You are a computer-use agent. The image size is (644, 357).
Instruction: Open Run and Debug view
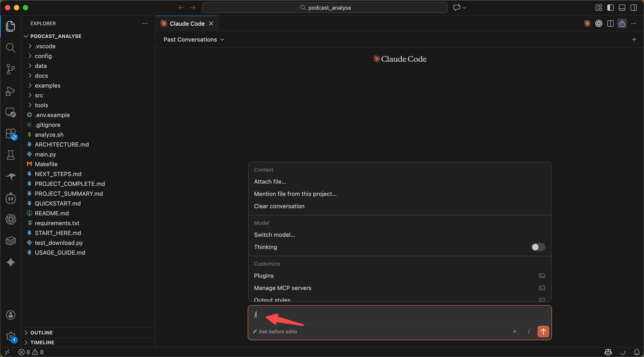pyautogui.click(x=11, y=91)
